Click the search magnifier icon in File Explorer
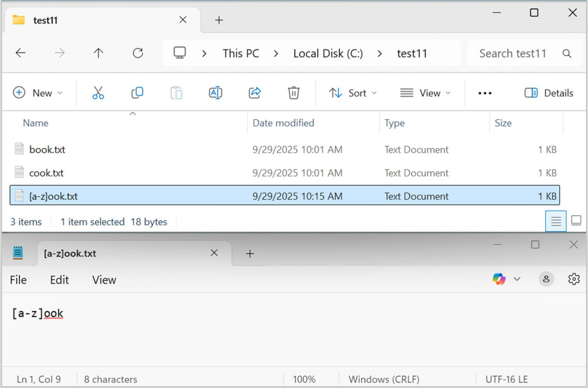Viewport: 588px width, 388px height. click(x=567, y=54)
